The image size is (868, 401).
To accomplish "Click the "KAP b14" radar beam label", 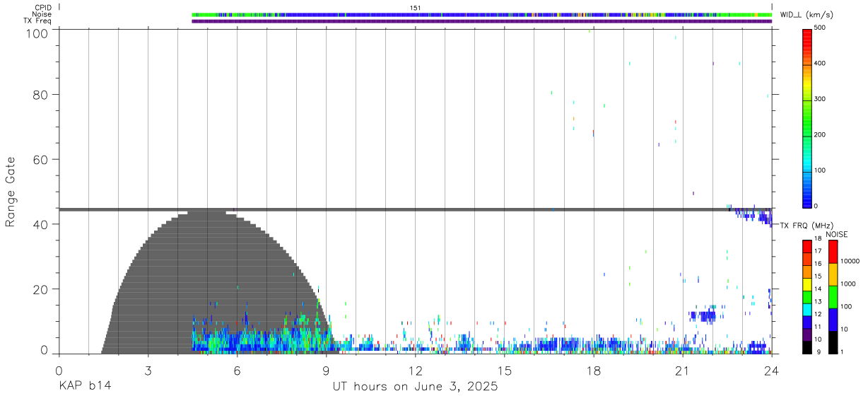I will [84, 386].
